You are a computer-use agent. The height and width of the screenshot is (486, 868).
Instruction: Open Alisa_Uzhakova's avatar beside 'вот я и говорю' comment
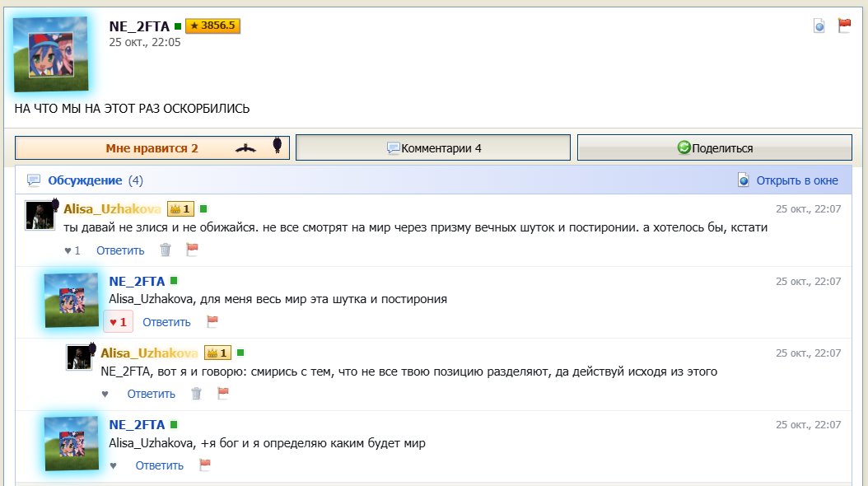coord(79,357)
